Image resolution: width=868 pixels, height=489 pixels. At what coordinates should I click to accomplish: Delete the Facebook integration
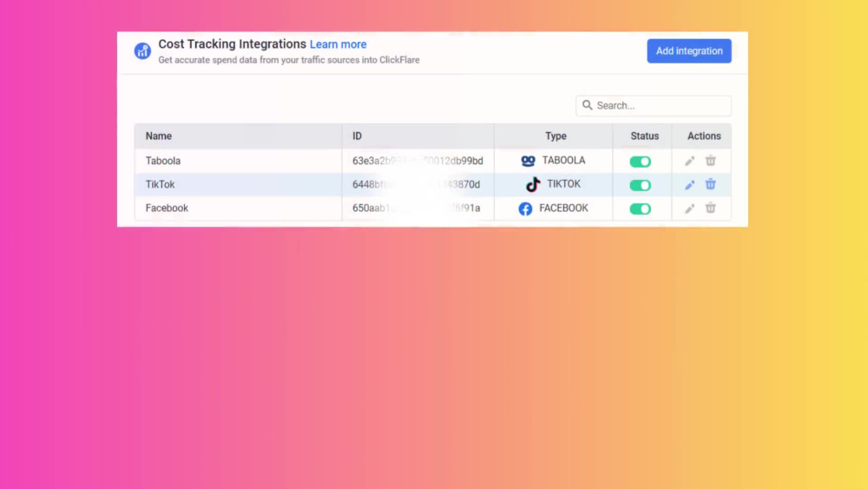pyautogui.click(x=710, y=208)
